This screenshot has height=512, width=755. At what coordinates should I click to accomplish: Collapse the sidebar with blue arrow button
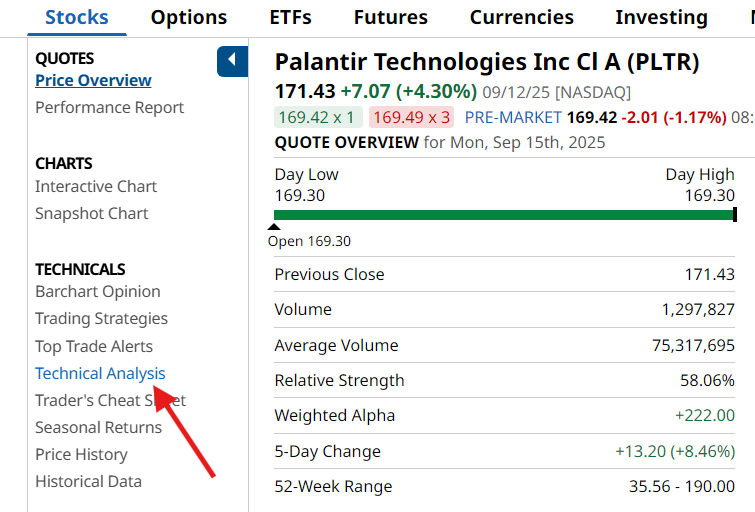(232, 61)
